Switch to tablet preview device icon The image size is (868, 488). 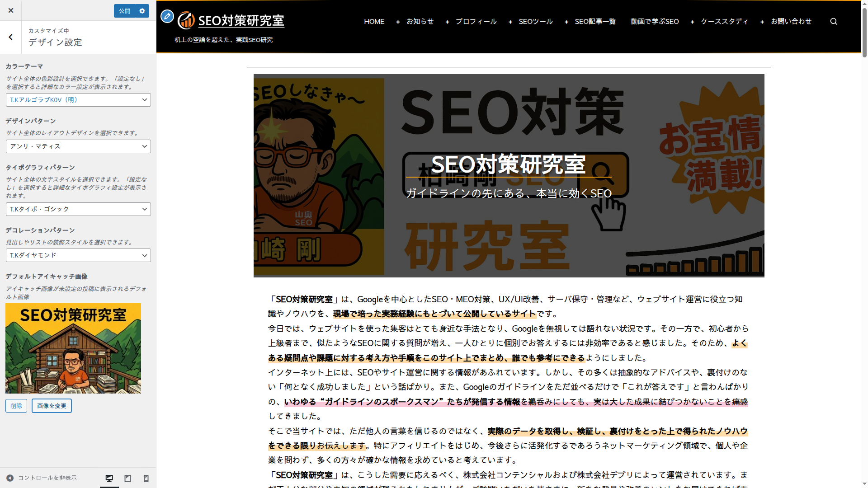pos(128,478)
